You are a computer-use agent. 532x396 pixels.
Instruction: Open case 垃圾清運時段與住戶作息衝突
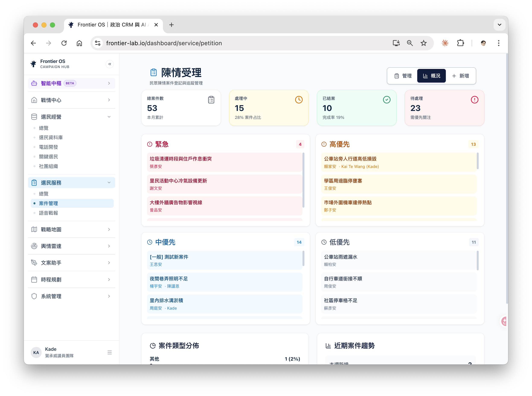click(x=224, y=162)
